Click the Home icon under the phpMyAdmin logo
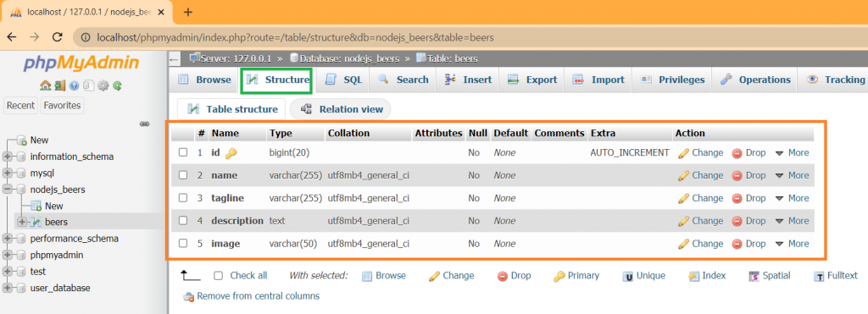 pyautogui.click(x=46, y=85)
